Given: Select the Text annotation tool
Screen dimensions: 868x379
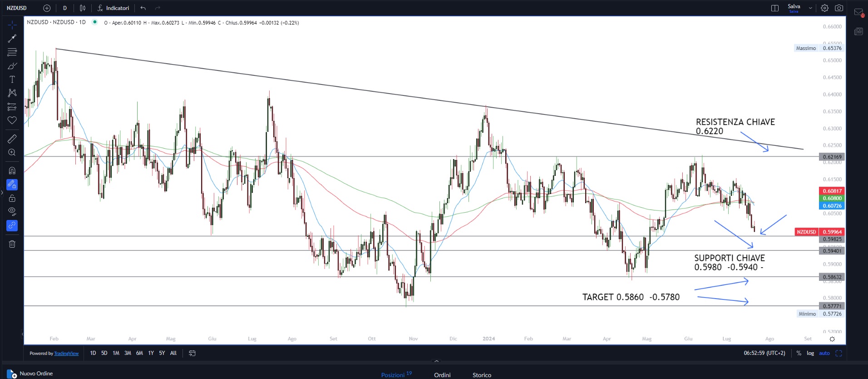Looking at the screenshot, I should pyautogui.click(x=12, y=80).
